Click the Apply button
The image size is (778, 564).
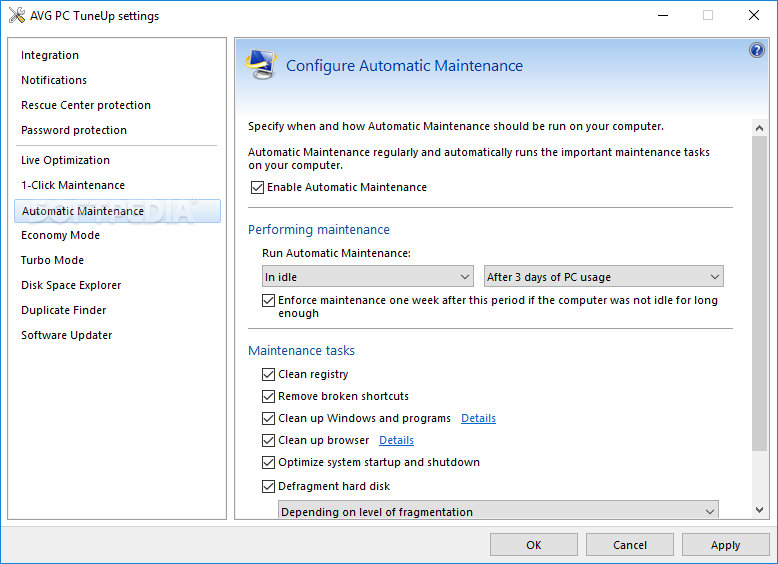coord(725,545)
